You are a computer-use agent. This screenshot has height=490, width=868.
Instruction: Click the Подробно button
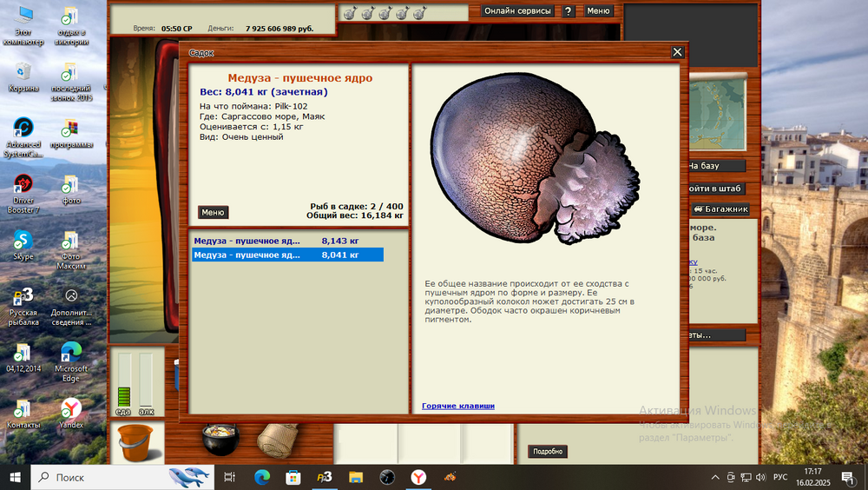[x=547, y=452]
